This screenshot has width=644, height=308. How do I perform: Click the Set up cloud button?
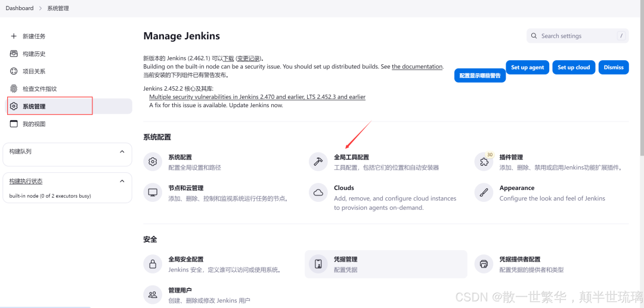(574, 67)
